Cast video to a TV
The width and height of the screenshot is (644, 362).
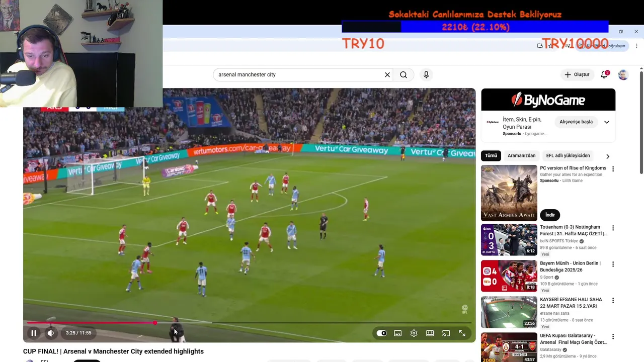[x=446, y=333]
